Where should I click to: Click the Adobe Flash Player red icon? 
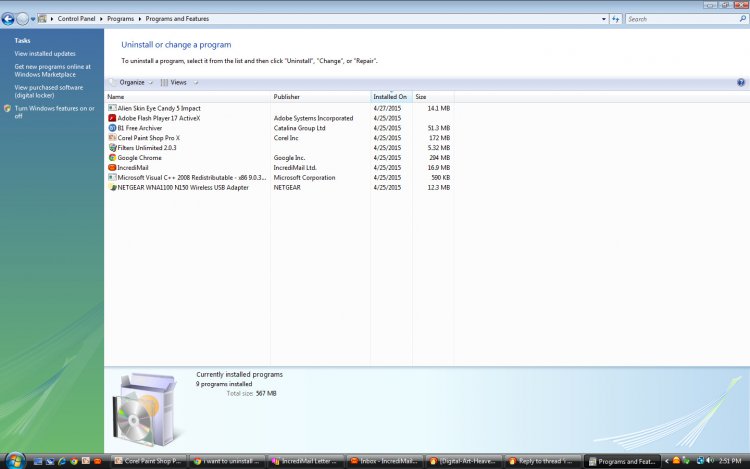coord(112,118)
